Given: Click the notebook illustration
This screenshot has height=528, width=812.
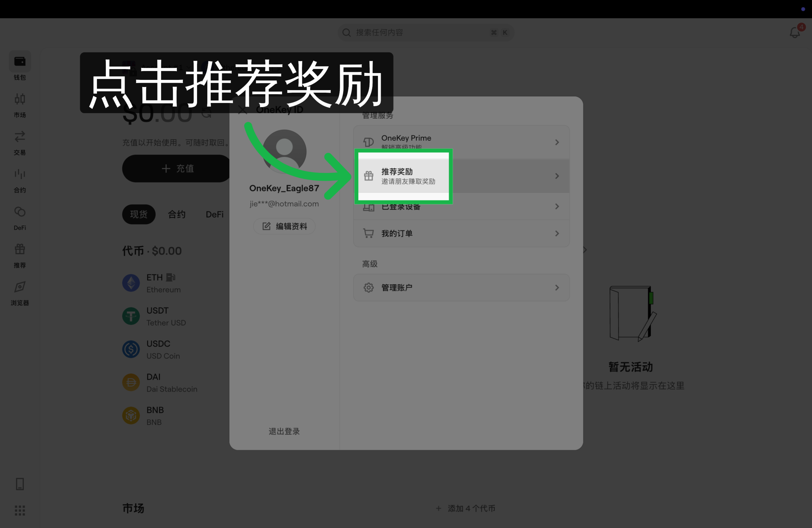Looking at the screenshot, I should [633, 313].
